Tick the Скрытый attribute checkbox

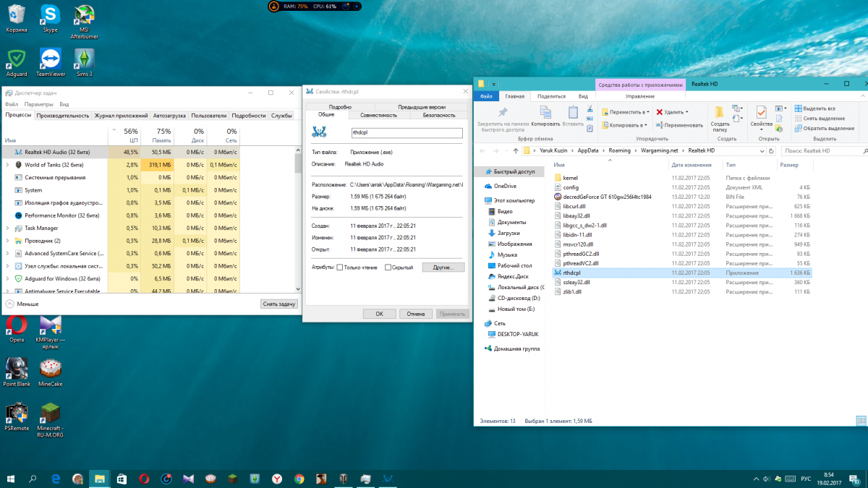(x=387, y=267)
